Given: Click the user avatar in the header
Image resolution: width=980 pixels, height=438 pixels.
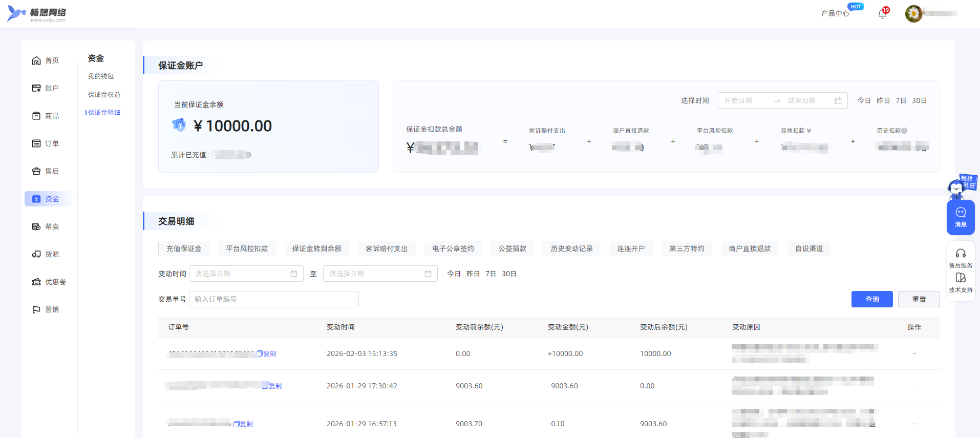Looking at the screenshot, I should (913, 14).
